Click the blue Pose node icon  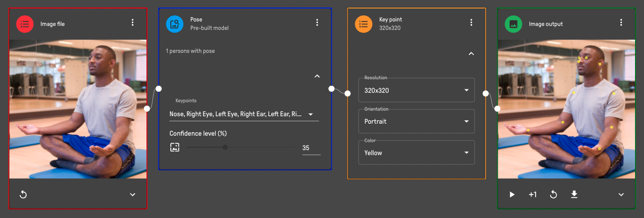click(x=174, y=24)
